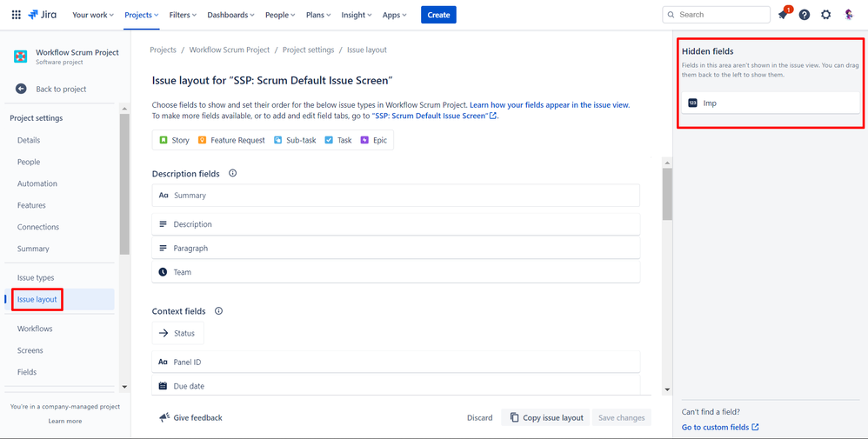Viewport: 868px width, 439px height.
Task: Open the Your work dropdown
Action: point(93,15)
